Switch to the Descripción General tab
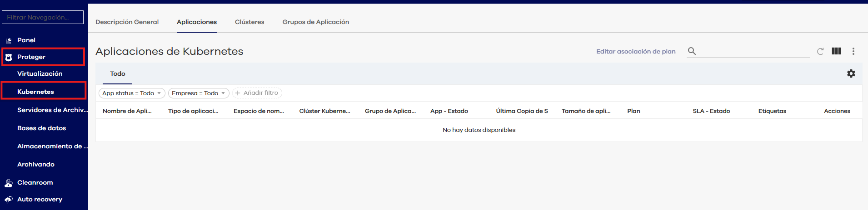The image size is (868, 210). tap(127, 22)
